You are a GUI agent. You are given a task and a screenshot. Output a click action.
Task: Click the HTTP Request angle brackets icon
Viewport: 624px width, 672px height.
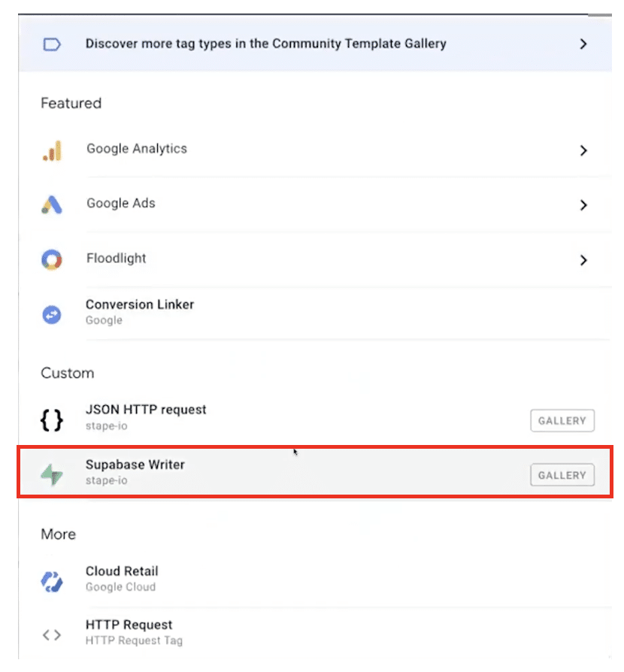coord(52,634)
